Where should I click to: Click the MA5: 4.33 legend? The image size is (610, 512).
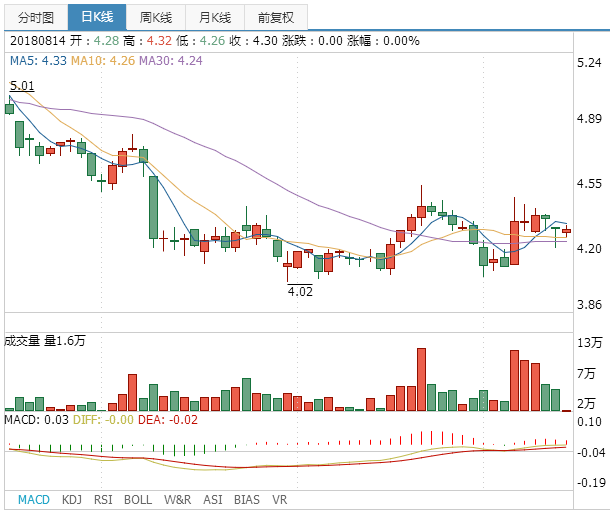[38, 61]
